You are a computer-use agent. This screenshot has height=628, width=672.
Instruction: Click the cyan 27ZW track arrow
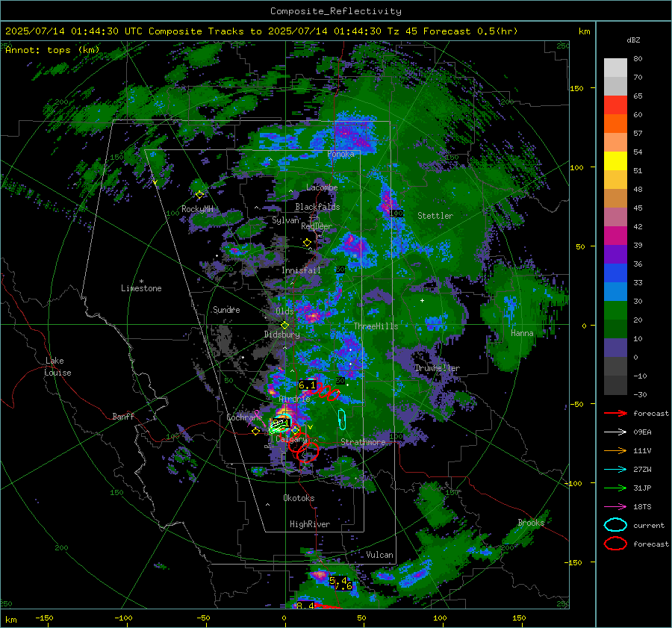pyautogui.click(x=615, y=470)
